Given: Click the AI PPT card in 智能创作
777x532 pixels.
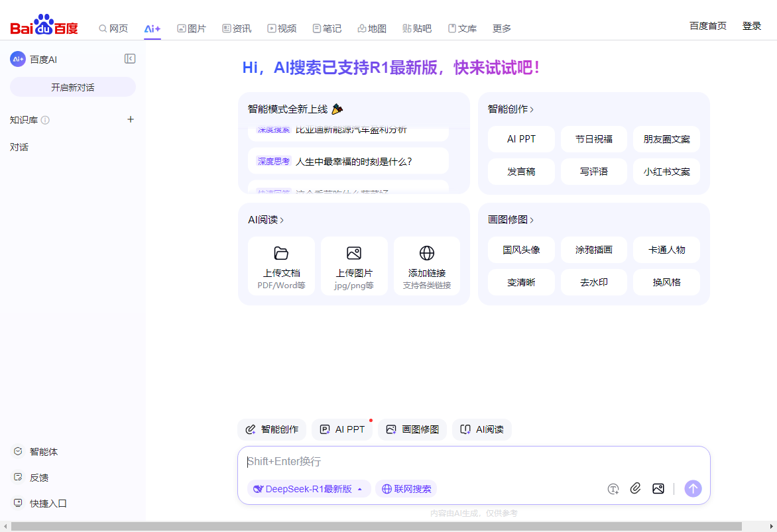Looking at the screenshot, I should coord(521,139).
